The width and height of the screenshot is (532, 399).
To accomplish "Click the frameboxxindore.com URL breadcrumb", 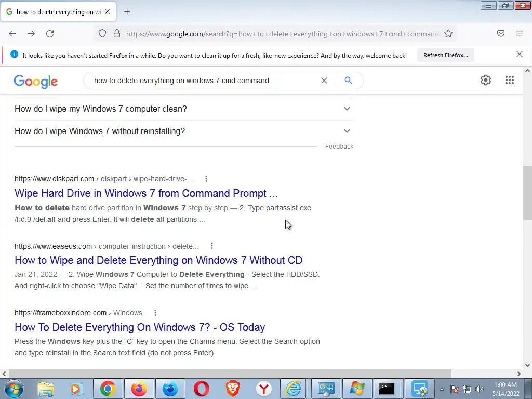I will 78,313.
